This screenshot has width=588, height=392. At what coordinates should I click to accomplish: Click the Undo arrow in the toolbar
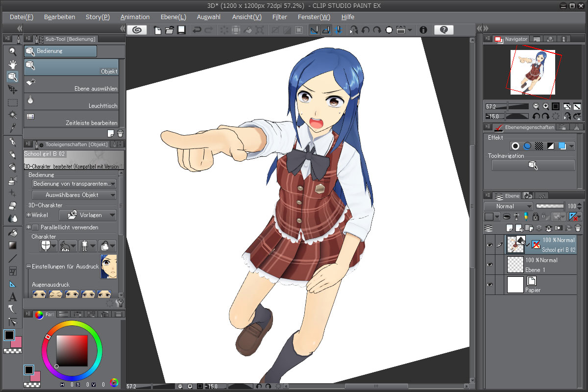pos(197,30)
